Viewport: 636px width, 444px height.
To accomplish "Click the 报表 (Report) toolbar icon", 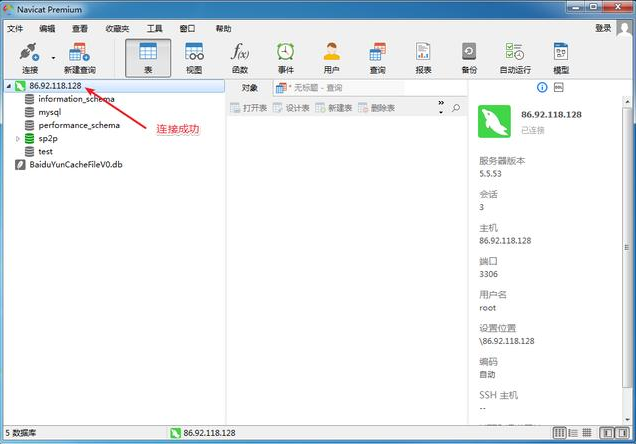I will pyautogui.click(x=423, y=58).
